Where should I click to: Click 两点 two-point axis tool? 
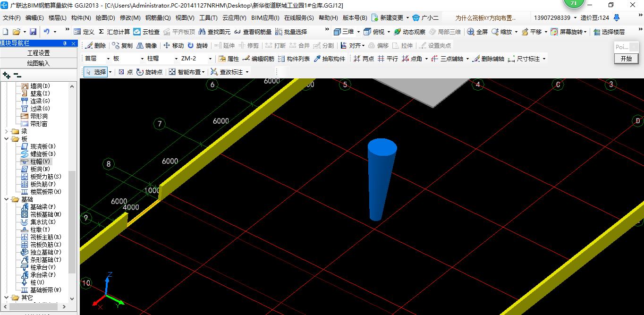364,59
